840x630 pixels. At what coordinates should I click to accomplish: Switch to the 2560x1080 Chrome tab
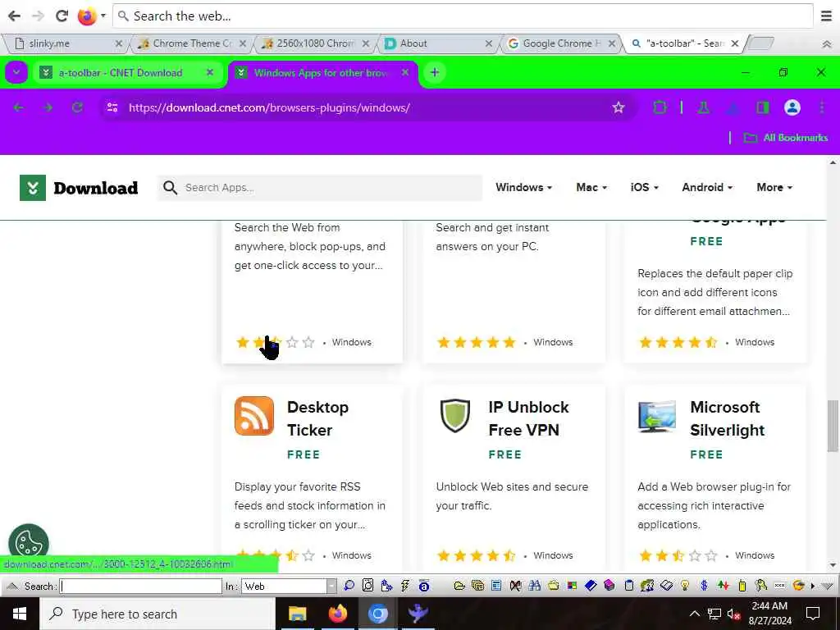tap(314, 43)
